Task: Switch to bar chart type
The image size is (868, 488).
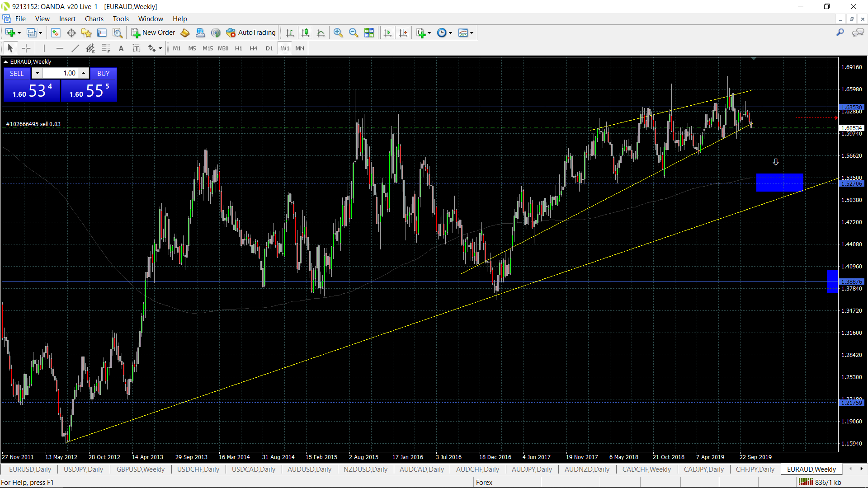Action: pos(290,33)
